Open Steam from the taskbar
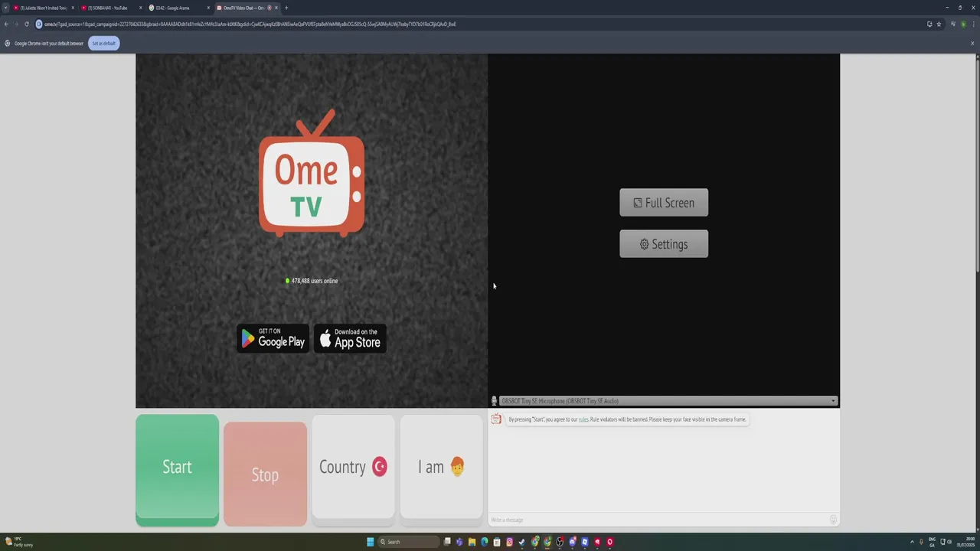The image size is (980, 551). point(522,542)
